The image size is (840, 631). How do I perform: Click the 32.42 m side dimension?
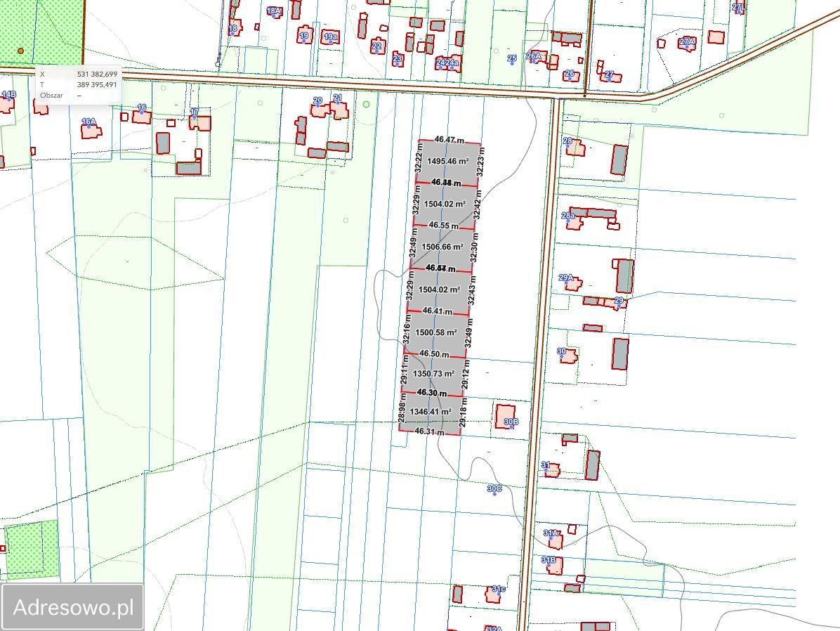tap(478, 204)
